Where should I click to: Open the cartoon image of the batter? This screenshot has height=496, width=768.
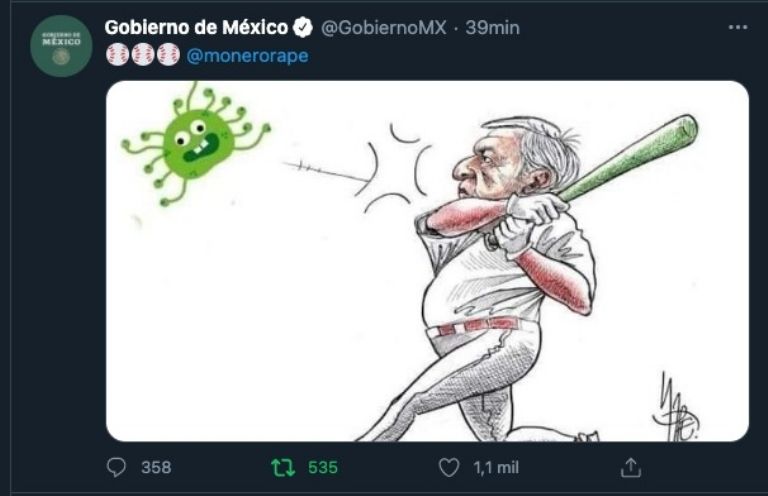(x=427, y=261)
